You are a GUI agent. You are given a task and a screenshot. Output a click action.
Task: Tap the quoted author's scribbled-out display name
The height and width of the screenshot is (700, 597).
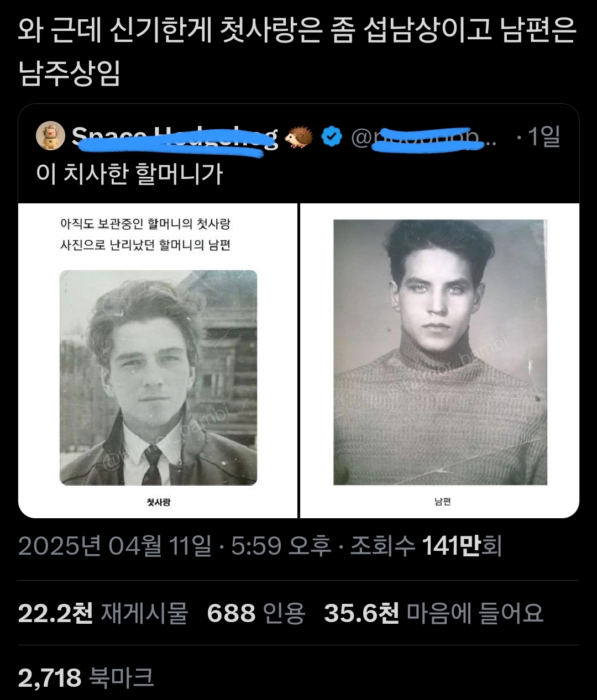pyautogui.click(x=175, y=137)
